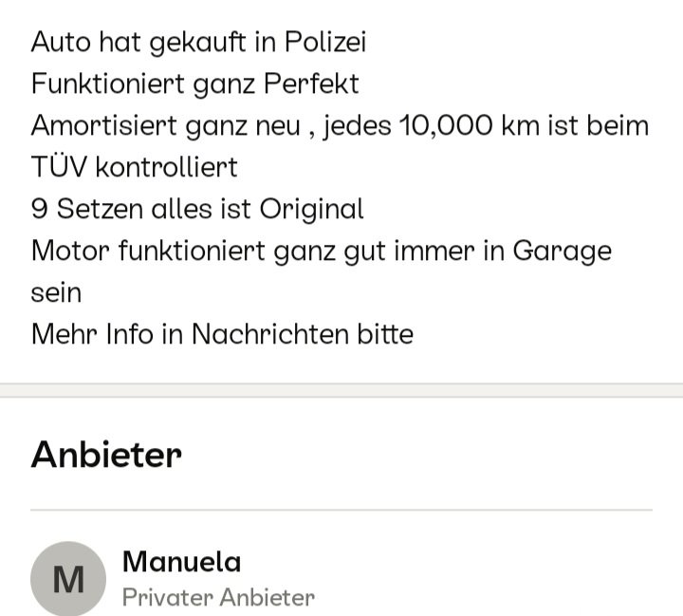Click the "Anbieter" section heading

[x=106, y=455]
